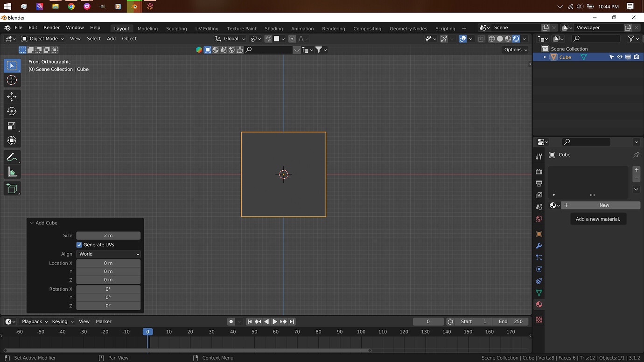
Task: Uncheck the Generate UVs checkbox
Action: tap(79, 245)
